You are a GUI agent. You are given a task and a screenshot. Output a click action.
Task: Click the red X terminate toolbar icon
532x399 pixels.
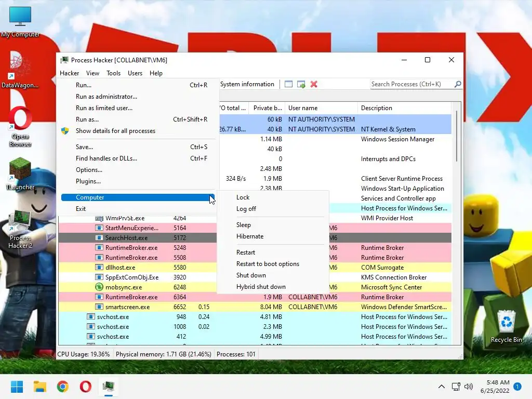[x=314, y=84]
